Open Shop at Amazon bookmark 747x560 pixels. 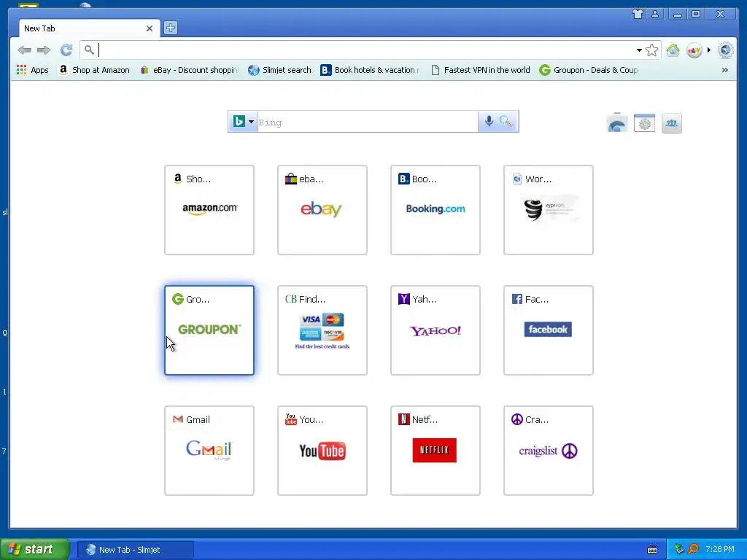click(x=94, y=70)
